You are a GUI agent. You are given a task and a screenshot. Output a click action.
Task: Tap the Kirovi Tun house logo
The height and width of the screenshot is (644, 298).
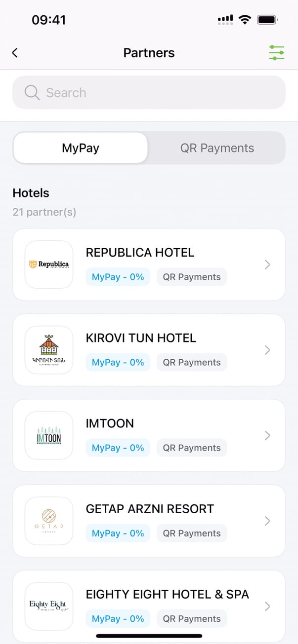click(x=49, y=350)
